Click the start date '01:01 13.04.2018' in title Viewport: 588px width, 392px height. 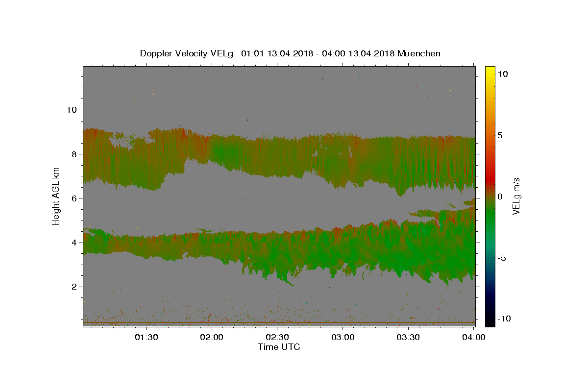pos(276,53)
